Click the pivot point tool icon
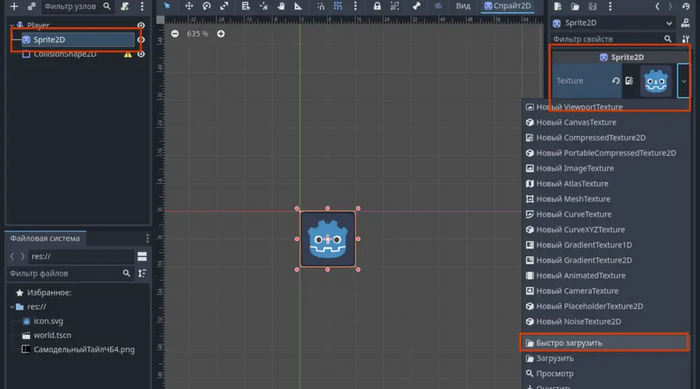700x389 pixels. point(263,6)
